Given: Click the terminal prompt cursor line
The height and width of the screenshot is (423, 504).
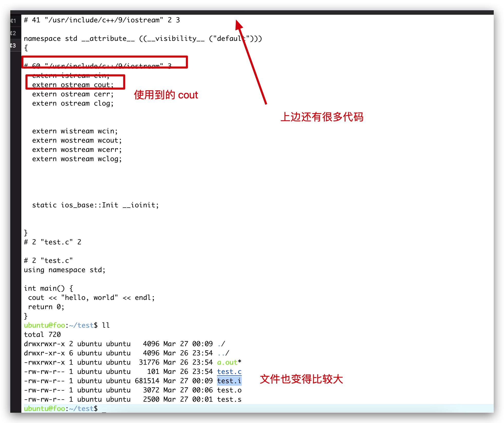Looking at the screenshot, I should [x=104, y=409].
